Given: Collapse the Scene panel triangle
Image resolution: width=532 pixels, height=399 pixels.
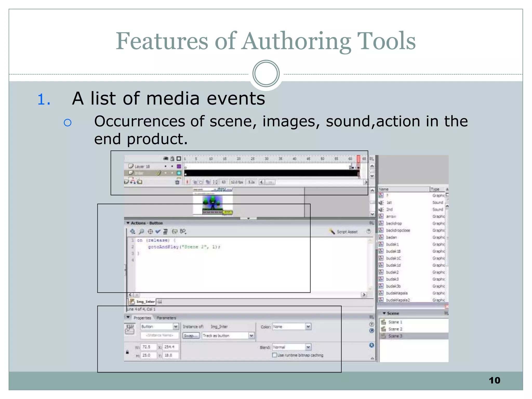Looking at the screenshot, I should click(x=384, y=313).
